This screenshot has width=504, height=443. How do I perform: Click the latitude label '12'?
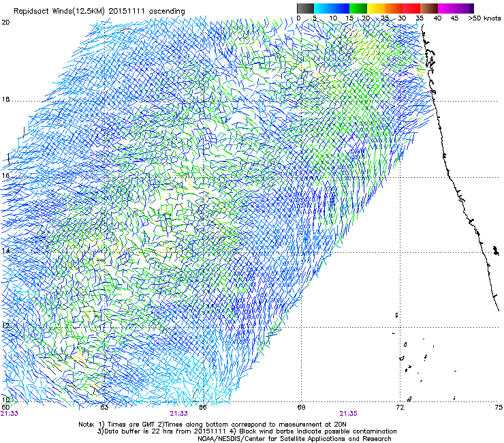pyautogui.click(x=5, y=326)
